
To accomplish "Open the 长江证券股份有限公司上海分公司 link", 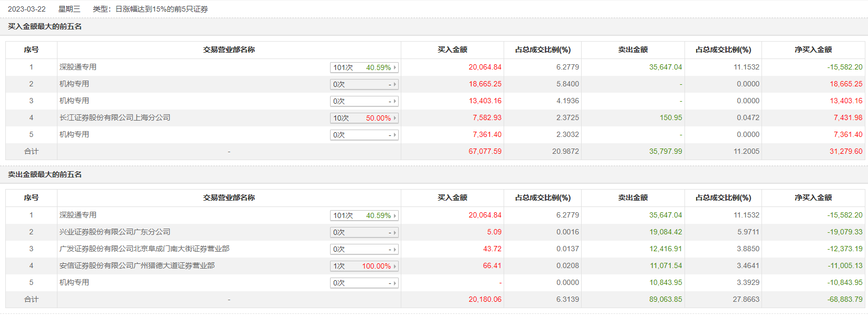I will point(115,117).
